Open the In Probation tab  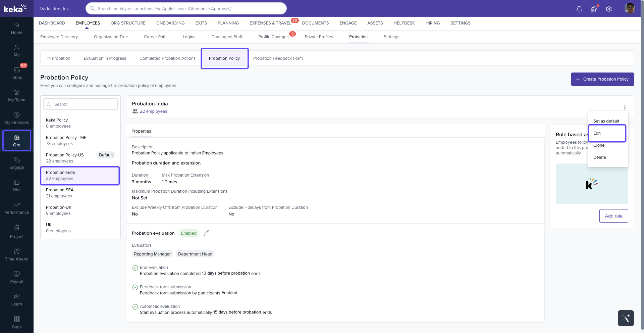(59, 58)
